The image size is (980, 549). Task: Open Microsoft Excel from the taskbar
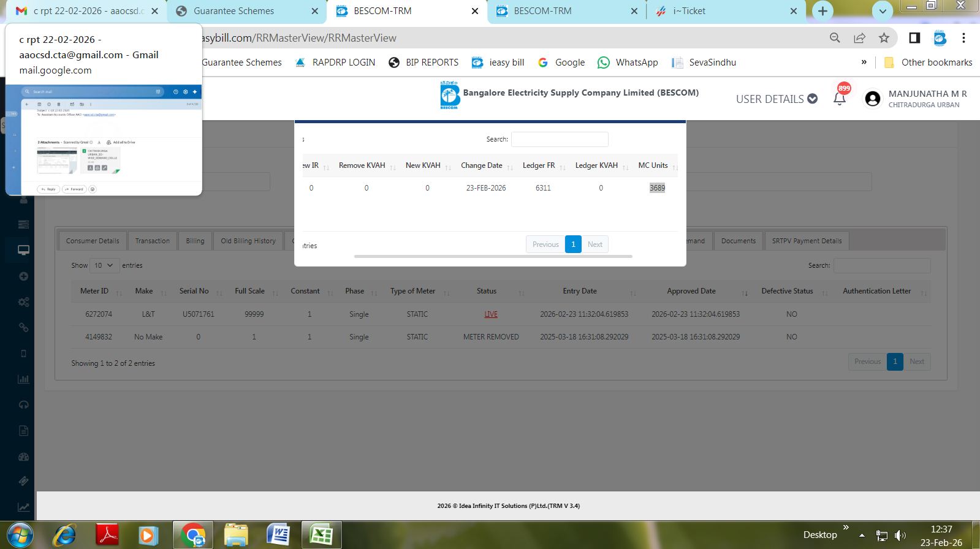click(321, 535)
